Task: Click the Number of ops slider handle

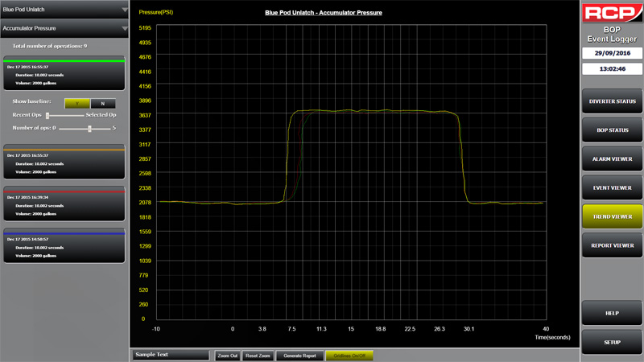Action: click(x=89, y=128)
